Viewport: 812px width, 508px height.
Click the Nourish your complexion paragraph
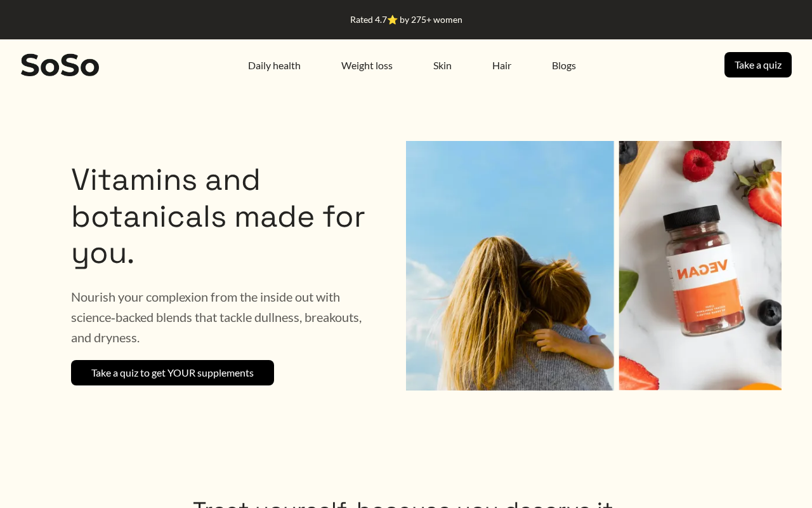(218, 317)
